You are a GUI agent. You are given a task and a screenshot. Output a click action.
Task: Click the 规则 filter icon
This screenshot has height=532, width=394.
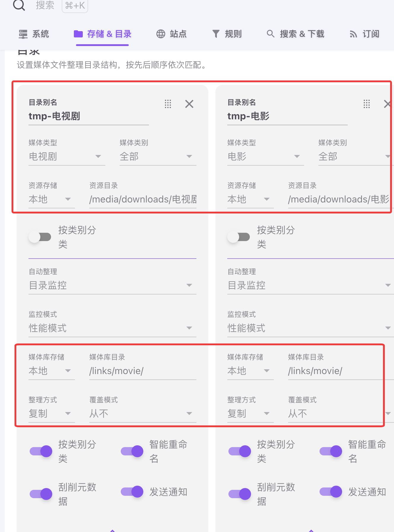tap(216, 34)
